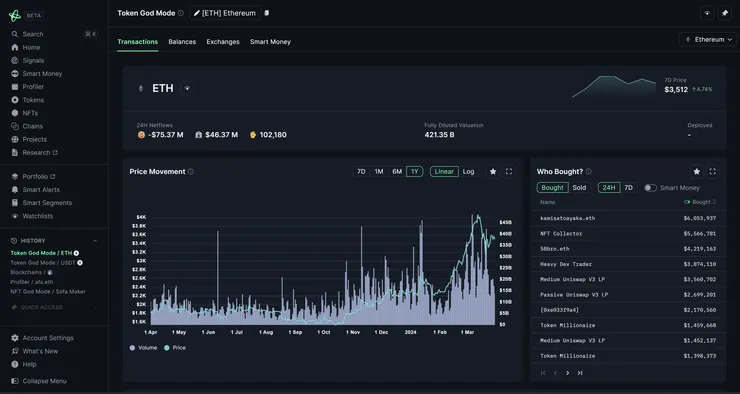Click the Projects globe icon

[x=15, y=140]
